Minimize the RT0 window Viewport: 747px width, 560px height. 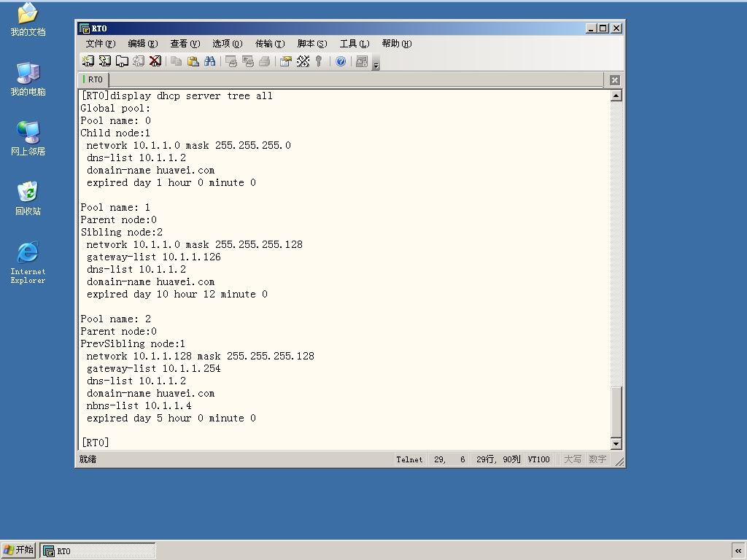pos(591,28)
